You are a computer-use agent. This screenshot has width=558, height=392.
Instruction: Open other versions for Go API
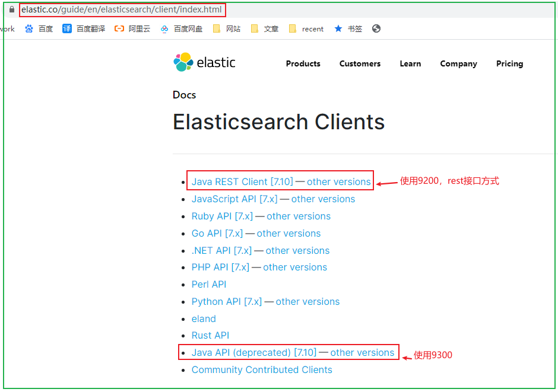[288, 233]
